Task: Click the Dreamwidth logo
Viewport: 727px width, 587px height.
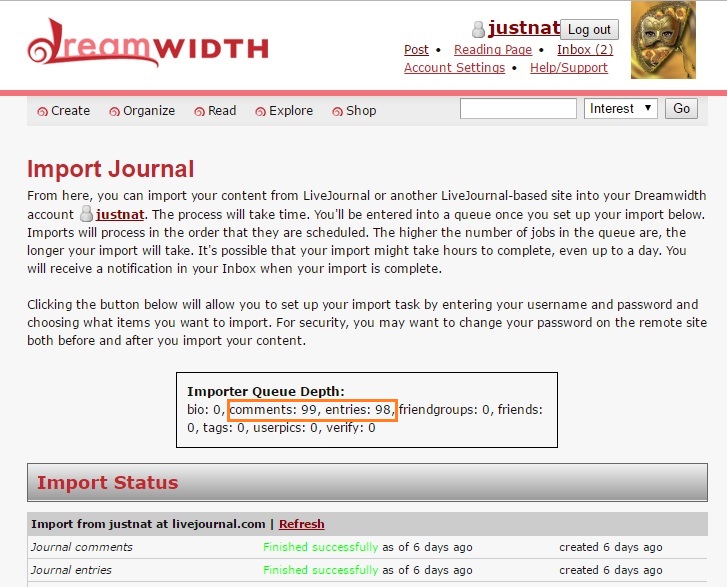Action: point(147,46)
